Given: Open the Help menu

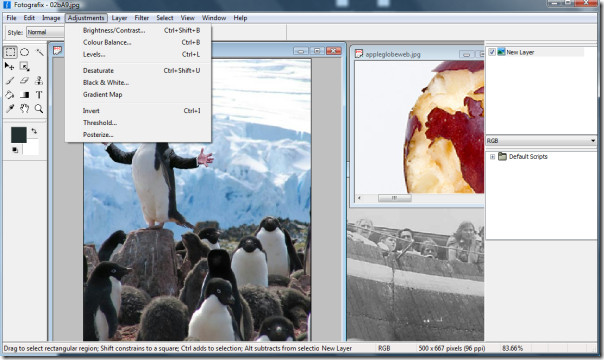Looking at the screenshot, I should (240, 18).
